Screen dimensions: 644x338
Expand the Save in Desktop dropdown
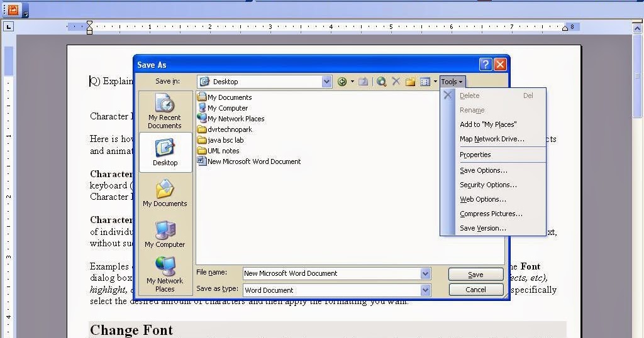tap(326, 82)
